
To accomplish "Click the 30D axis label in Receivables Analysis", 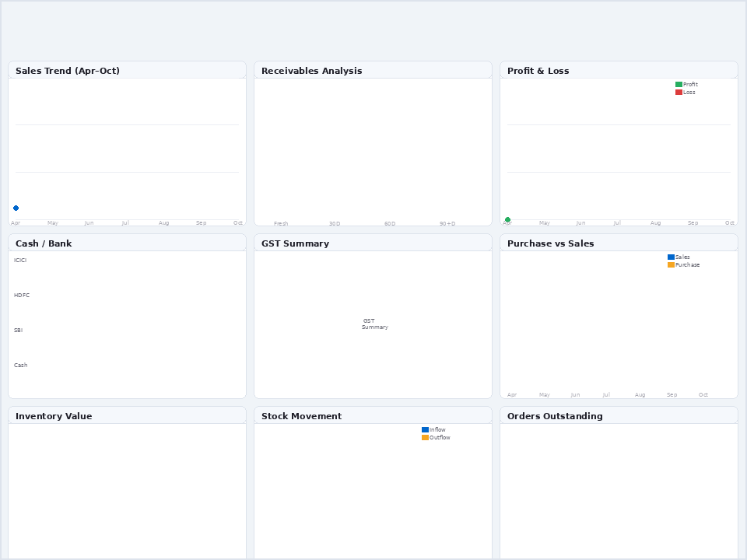I will pos(335,223).
